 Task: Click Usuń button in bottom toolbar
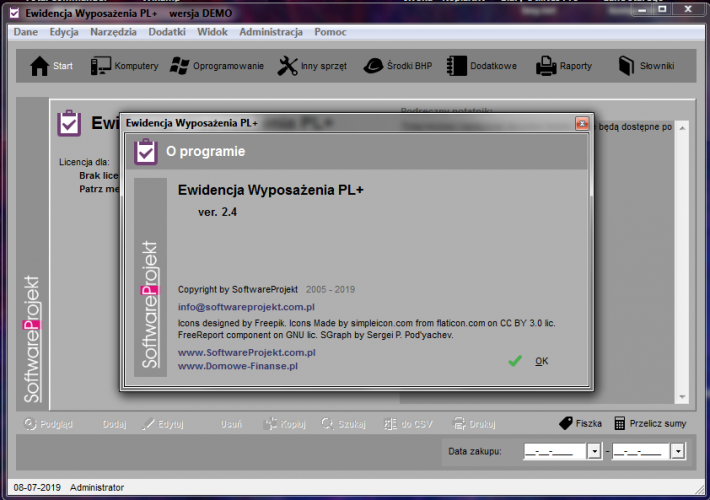(231, 424)
